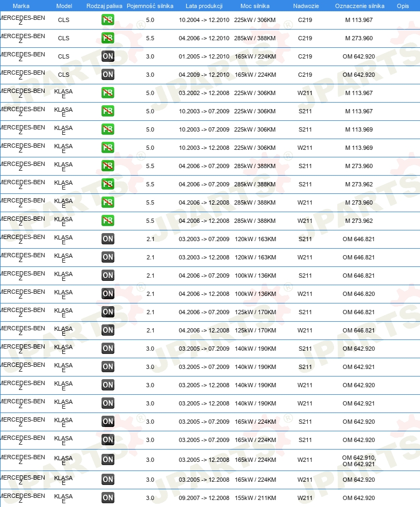Select PB icon in W211 M 273.962 row
Image resolution: width=420 pixels, height=507 pixels.
point(107,221)
